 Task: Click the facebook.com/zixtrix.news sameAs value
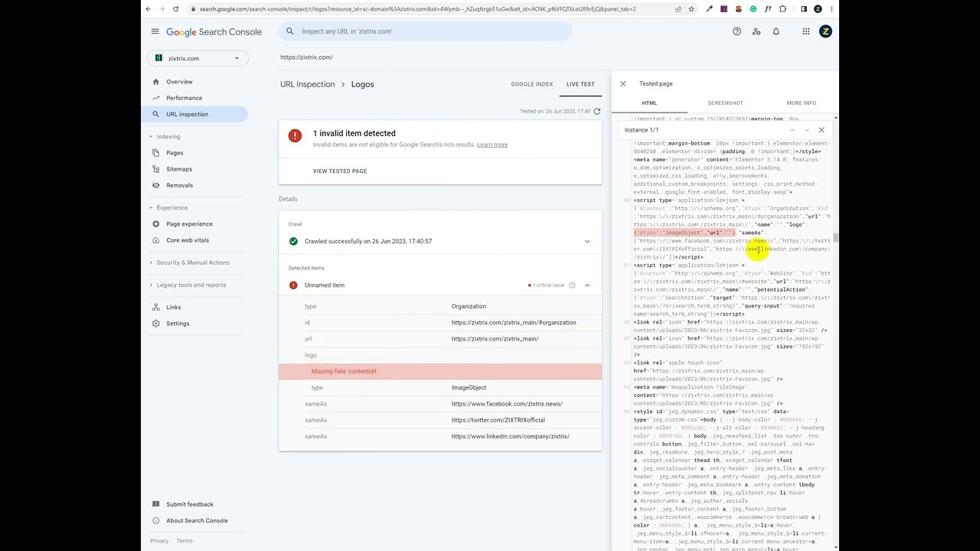[x=507, y=404]
